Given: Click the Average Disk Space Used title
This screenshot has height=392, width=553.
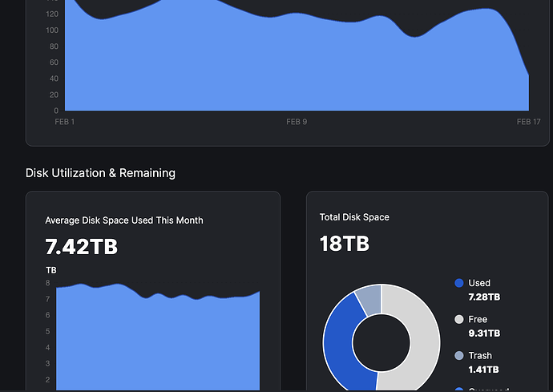Looking at the screenshot, I should pos(124,220).
